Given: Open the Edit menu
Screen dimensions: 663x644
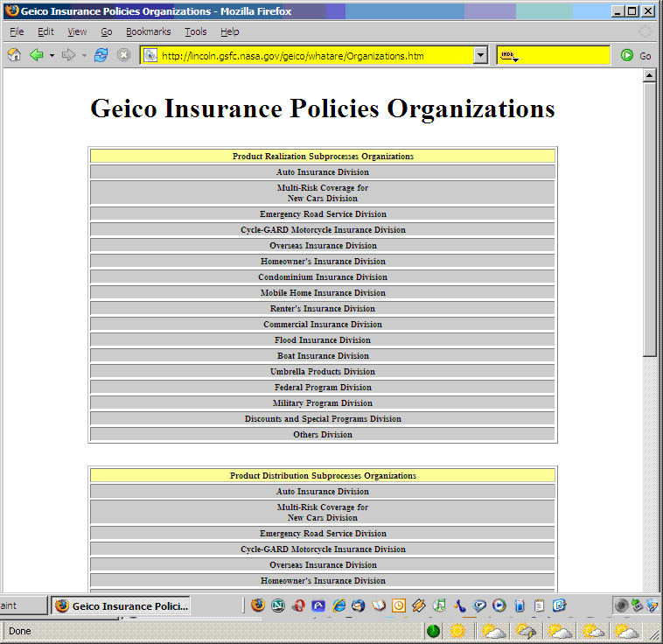Looking at the screenshot, I should tap(45, 31).
